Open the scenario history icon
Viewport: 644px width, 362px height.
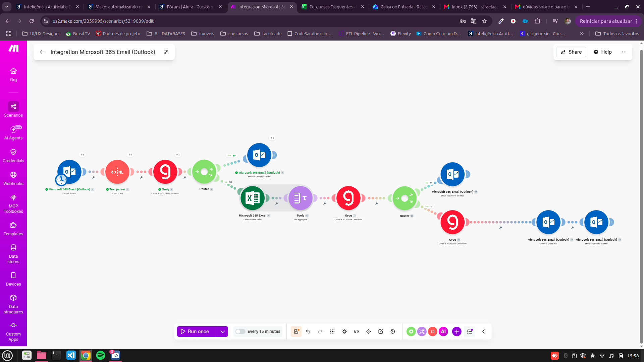coord(393,331)
